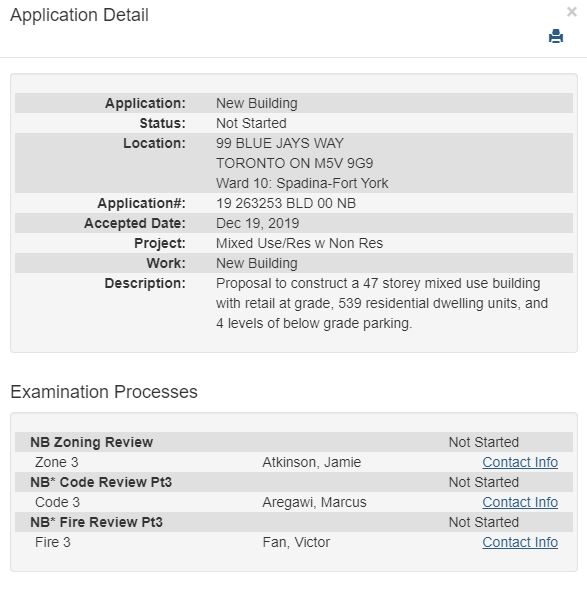Open Contact Info for Atkinson, Jamie
The height and width of the screenshot is (591, 587).
pyautogui.click(x=520, y=462)
